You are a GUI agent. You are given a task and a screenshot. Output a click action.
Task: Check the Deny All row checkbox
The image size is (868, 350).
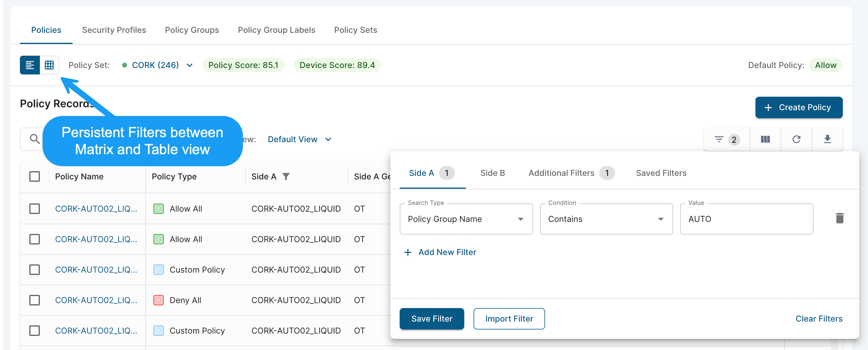click(x=34, y=300)
